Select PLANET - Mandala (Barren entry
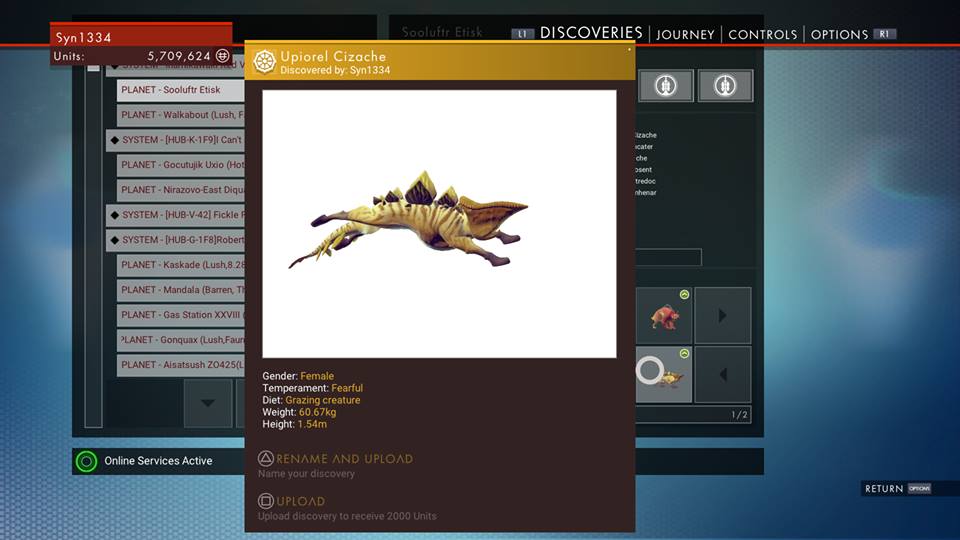960x540 pixels. (x=181, y=290)
